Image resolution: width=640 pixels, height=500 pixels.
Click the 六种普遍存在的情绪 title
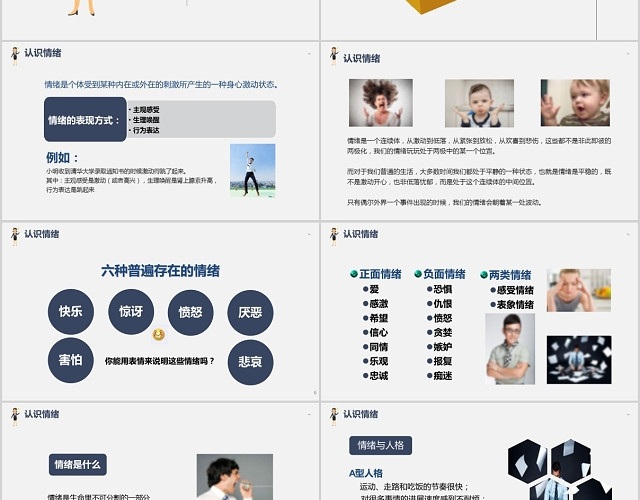tap(160, 271)
